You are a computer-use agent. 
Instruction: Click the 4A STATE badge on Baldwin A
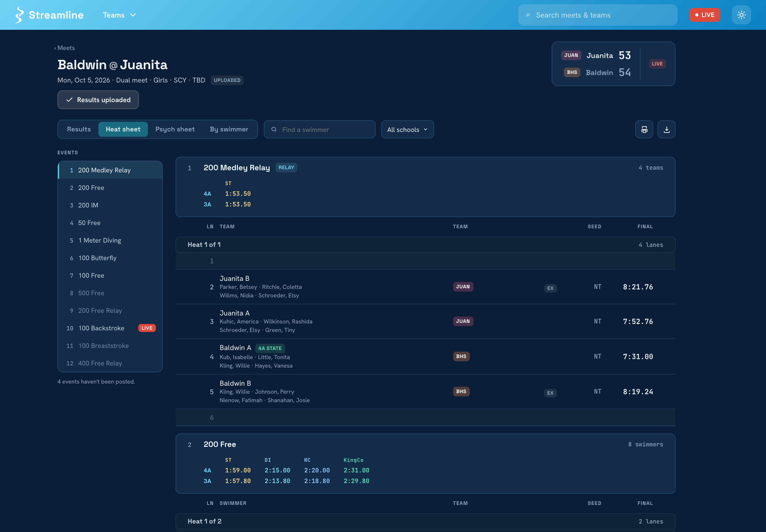coord(270,348)
